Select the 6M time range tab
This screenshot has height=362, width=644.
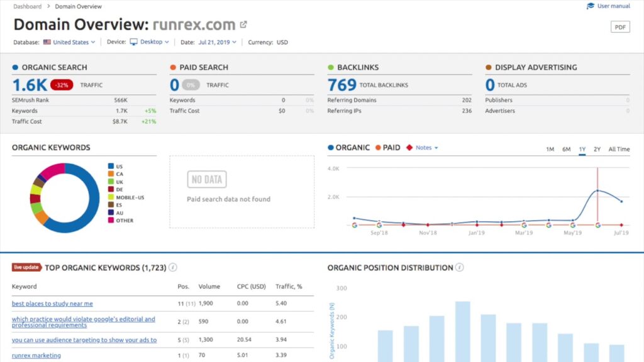click(566, 149)
